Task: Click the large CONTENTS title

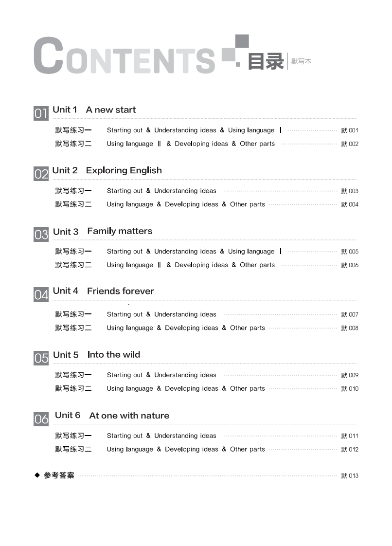Action: (x=124, y=56)
